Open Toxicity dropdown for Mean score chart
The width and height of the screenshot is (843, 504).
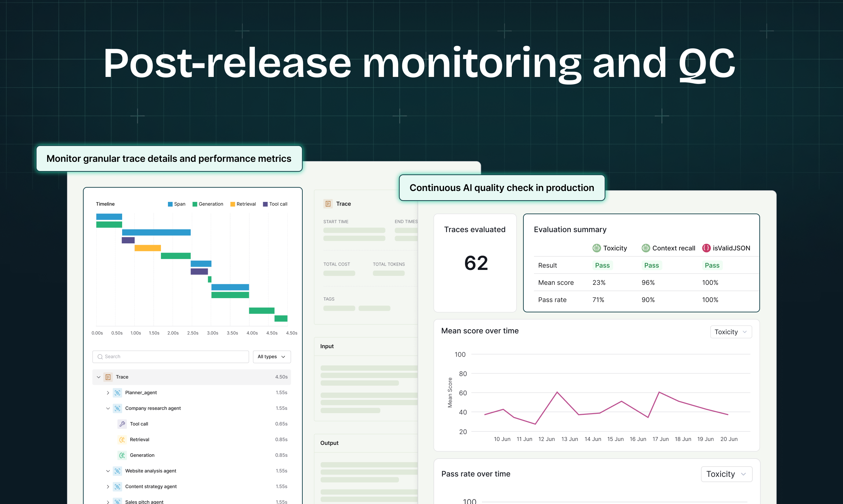click(730, 332)
